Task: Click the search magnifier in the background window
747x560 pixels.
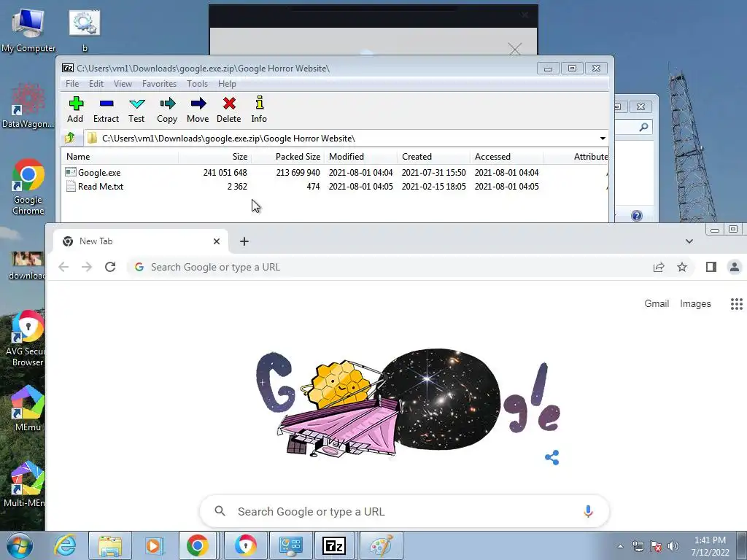Action: click(x=643, y=127)
